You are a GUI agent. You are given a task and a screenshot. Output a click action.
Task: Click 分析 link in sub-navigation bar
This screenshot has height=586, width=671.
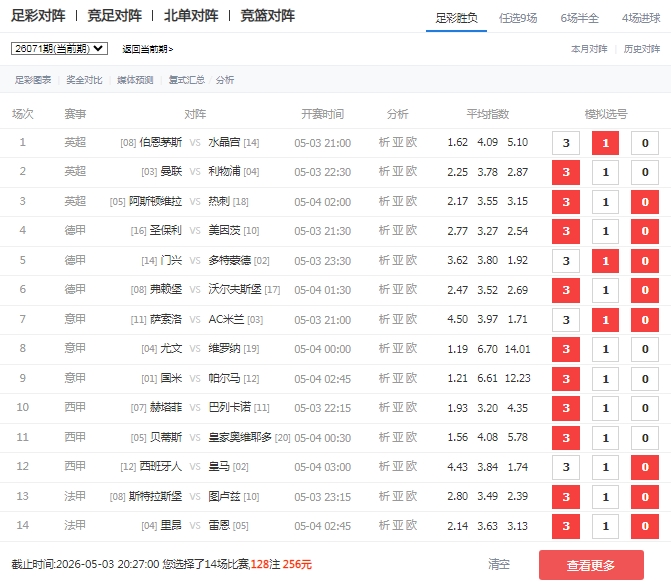click(x=225, y=80)
